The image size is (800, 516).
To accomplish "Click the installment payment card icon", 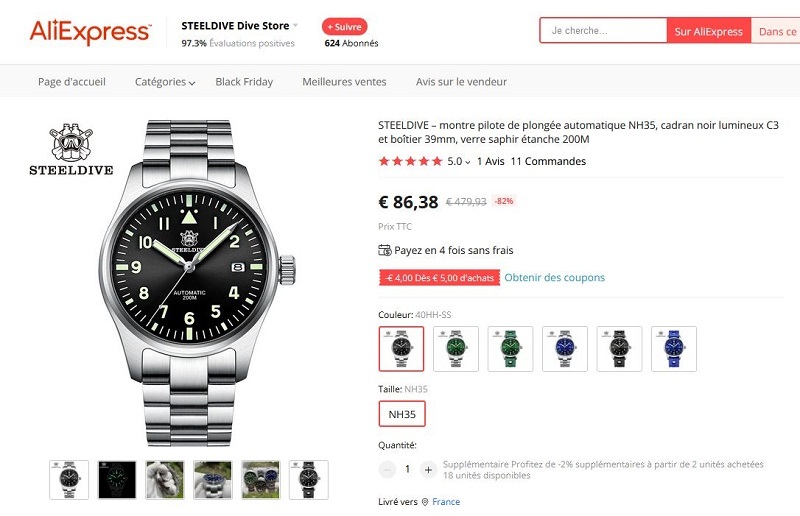I will 385,250.
